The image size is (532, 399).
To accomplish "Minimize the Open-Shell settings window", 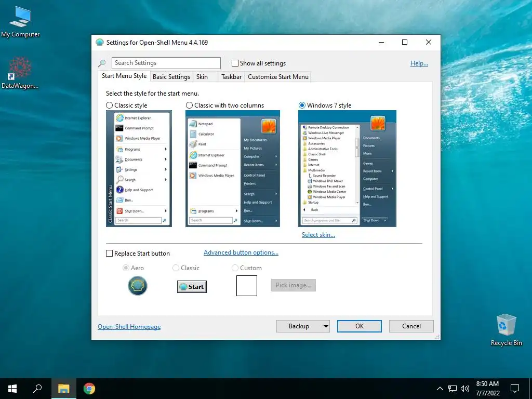I will (x=381, y=43).
